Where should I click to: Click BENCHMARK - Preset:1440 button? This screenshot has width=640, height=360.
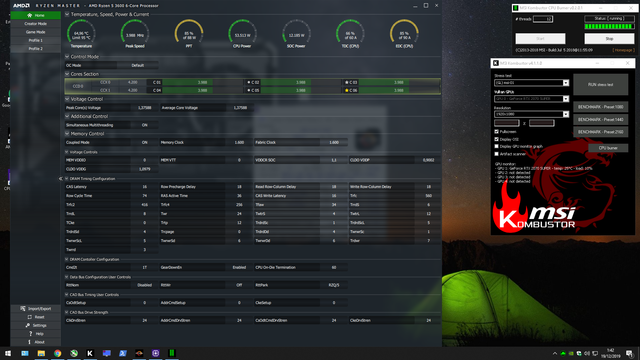pyautogui.click(x=600, y=120)
